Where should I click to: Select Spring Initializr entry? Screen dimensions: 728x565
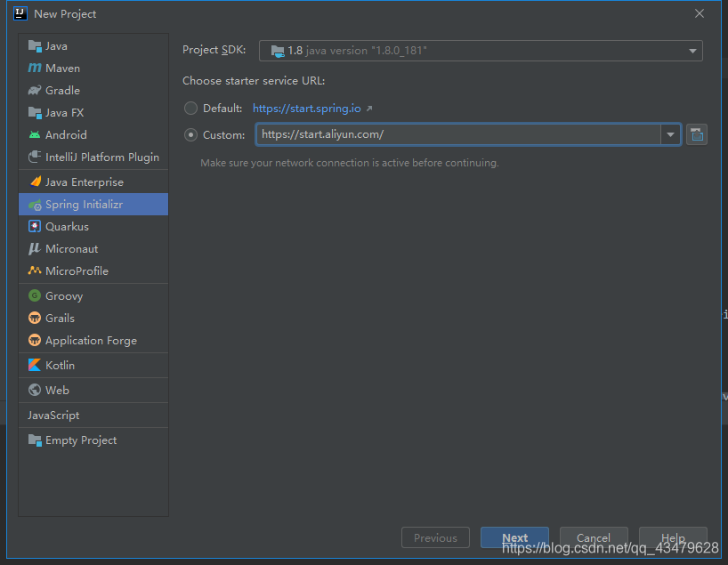(93, 205)
